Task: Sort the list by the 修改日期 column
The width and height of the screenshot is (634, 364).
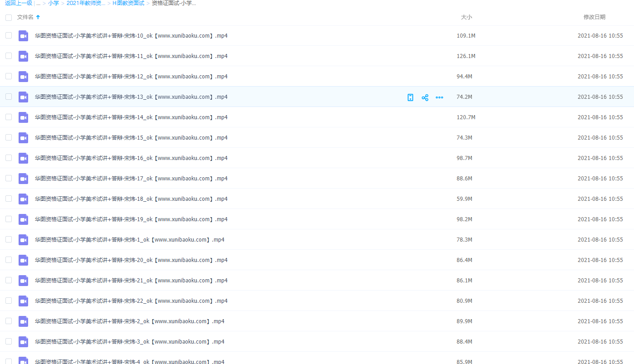Action: click(x=594, y=17)
